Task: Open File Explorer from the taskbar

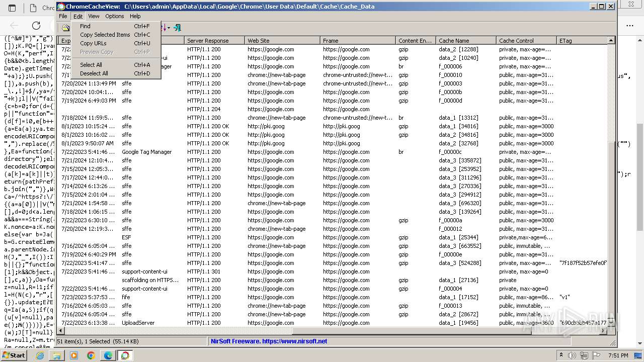Action: pos(57,355)
